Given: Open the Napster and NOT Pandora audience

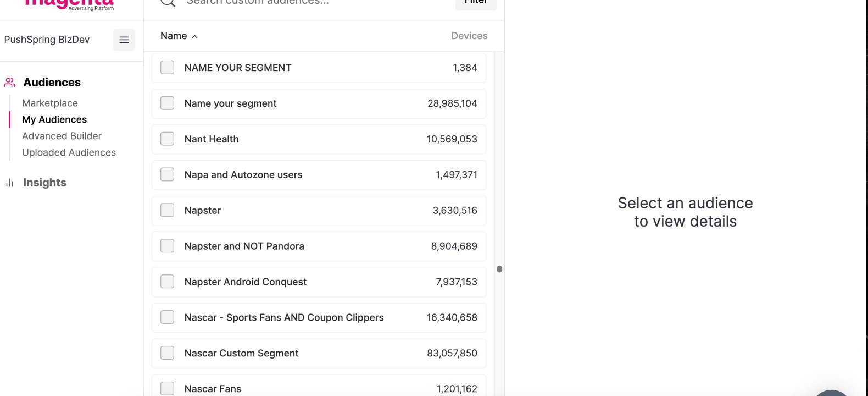Looking at the screenshot, I should tap(244, 246).
